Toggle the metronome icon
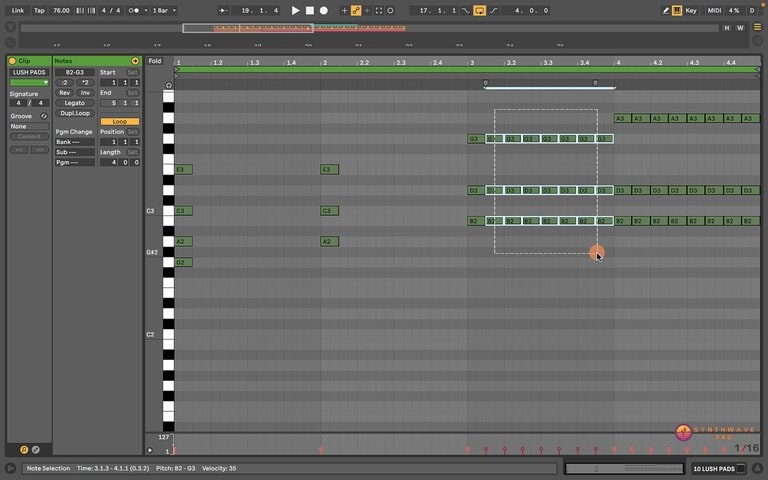The image size is (768, 480). pyautogui.click(x=133, y=10)
